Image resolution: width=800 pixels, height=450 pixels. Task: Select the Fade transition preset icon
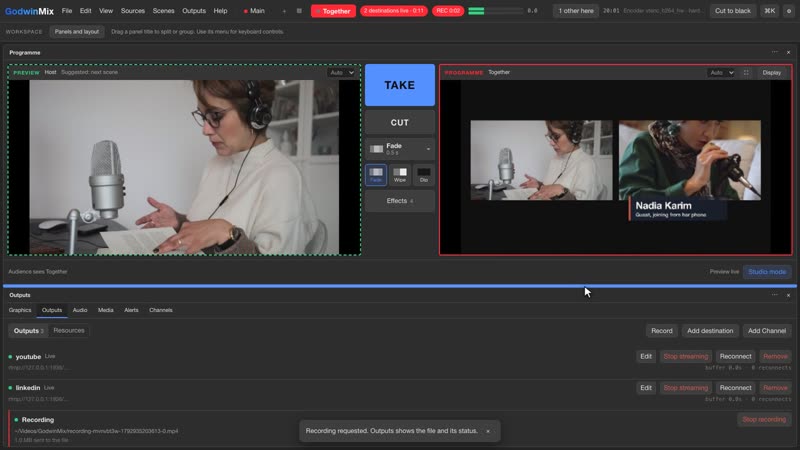(376, 175)
